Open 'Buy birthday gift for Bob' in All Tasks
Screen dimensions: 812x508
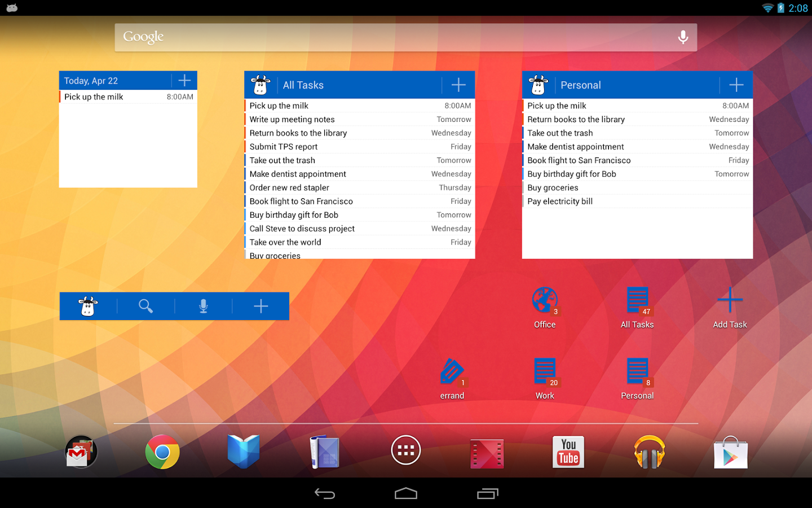pos(360,215)
